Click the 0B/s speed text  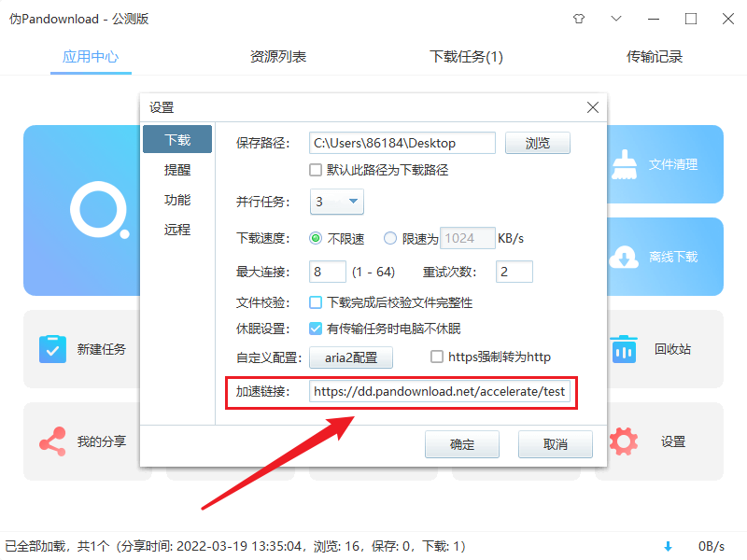[x=712, y=546]
